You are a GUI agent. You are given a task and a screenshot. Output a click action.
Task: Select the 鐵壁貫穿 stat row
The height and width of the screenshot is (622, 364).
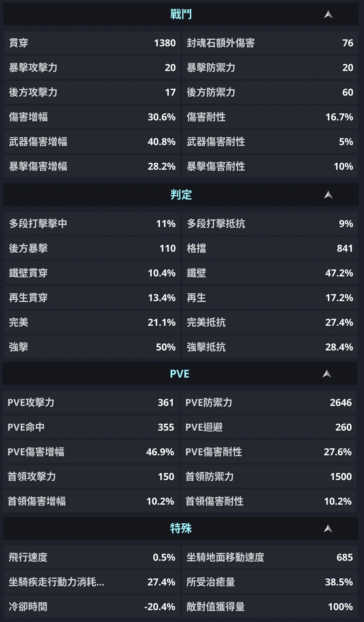pyautogui.click(x=92, y=273)
